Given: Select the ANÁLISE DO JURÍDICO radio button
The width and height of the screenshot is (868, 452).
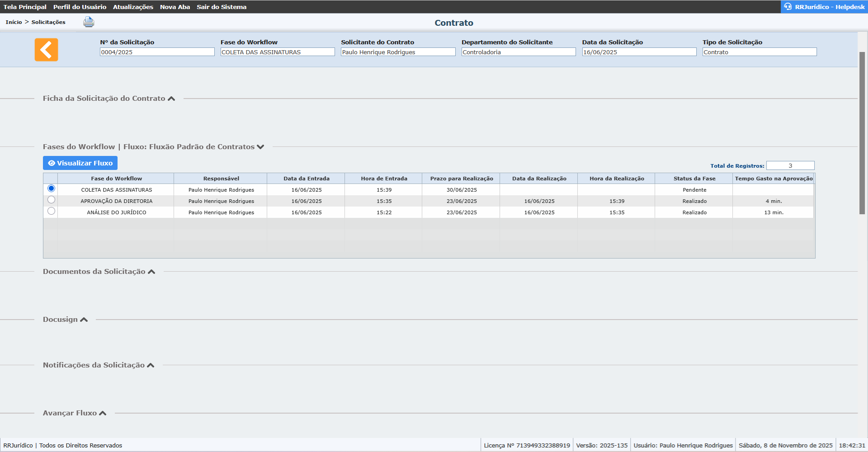Looking at the screenshot, I should [x=51, y=211].
